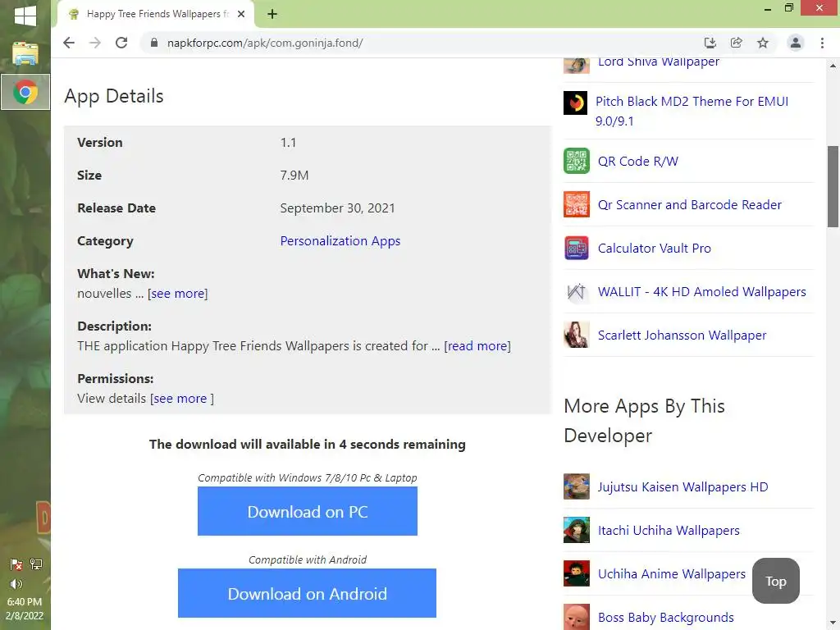The height and width of the screenshot is (630, 840).
Task: Click the network tray icon
Action: tap(36, 564)
